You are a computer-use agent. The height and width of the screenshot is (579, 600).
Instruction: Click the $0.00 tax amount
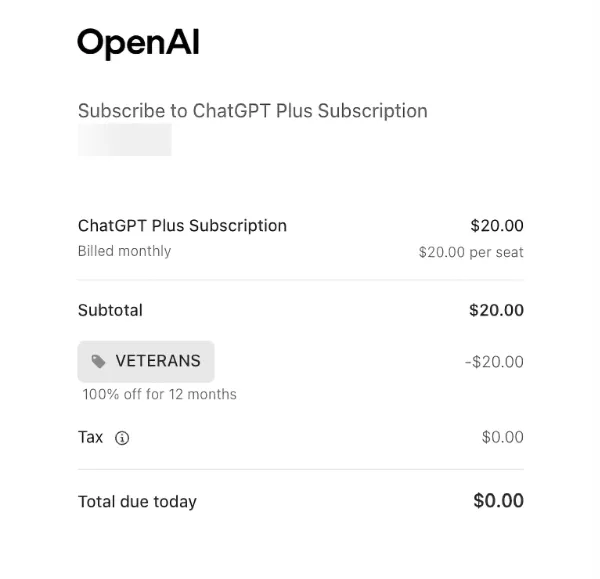click(x=502, y=437)
